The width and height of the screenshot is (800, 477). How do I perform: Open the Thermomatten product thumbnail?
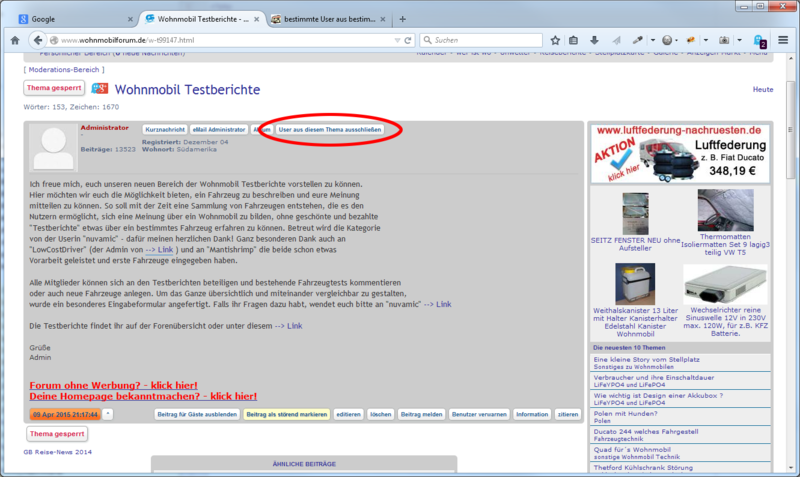(726, 210)
